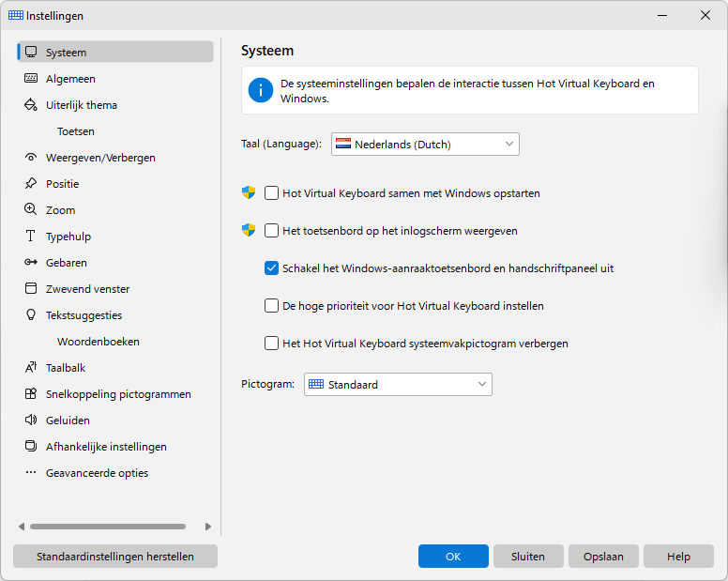Click the Gebaren gesture arrow icon
Viewport: 728px width, 581px height.
click(31, 263)
